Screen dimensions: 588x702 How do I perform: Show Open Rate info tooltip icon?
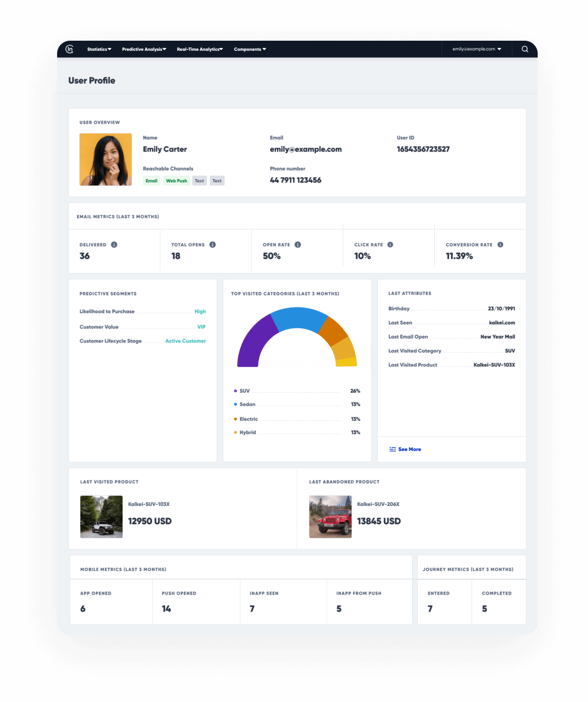298,245
